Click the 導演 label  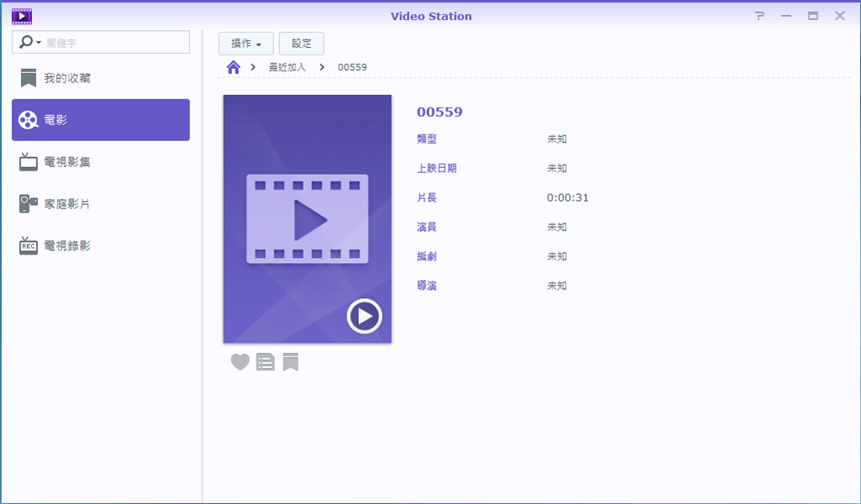click(426, 286)
